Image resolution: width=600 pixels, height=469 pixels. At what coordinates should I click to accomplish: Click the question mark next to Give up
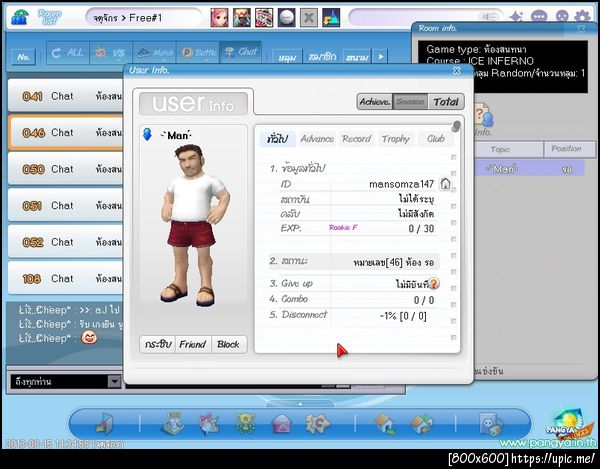tap(434, 283)
